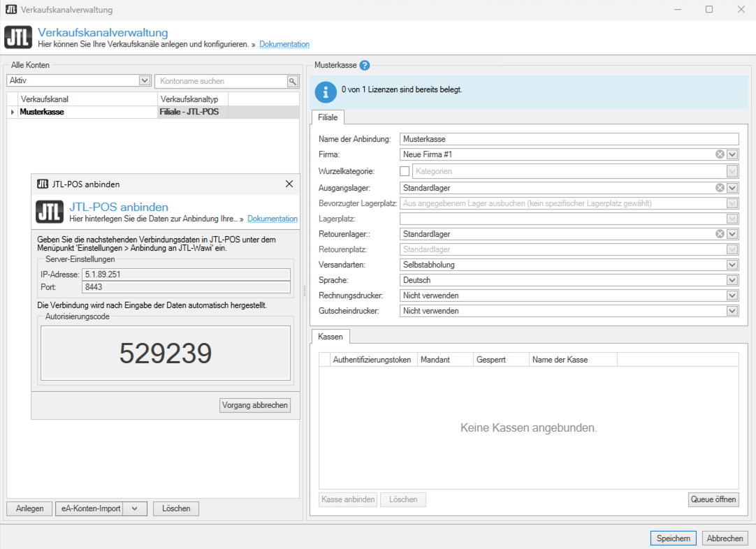
Task: Click the search magnifier icon for Kontoname
Action: coord(293,81)
